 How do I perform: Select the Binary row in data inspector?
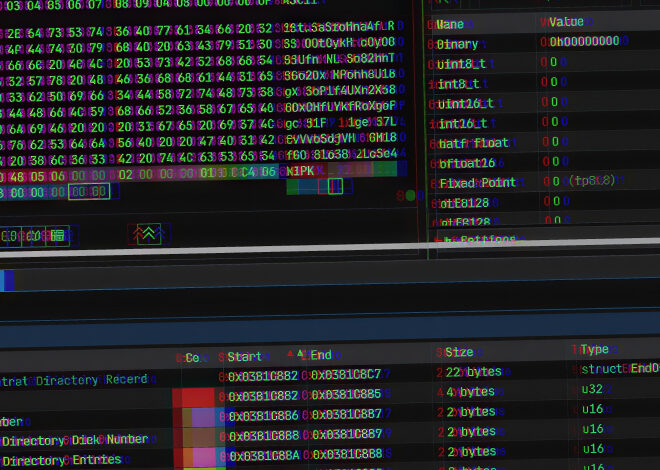pos(543,42)
